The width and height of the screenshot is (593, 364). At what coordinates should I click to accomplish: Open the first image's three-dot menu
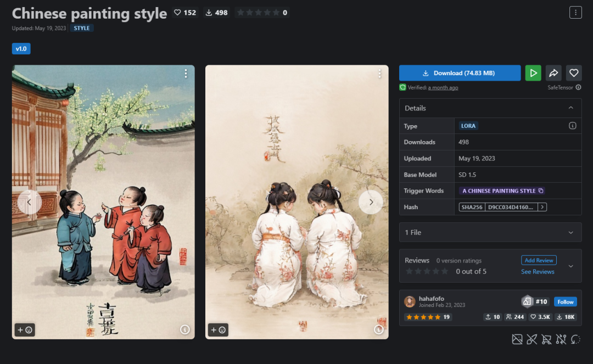point(186,74)
